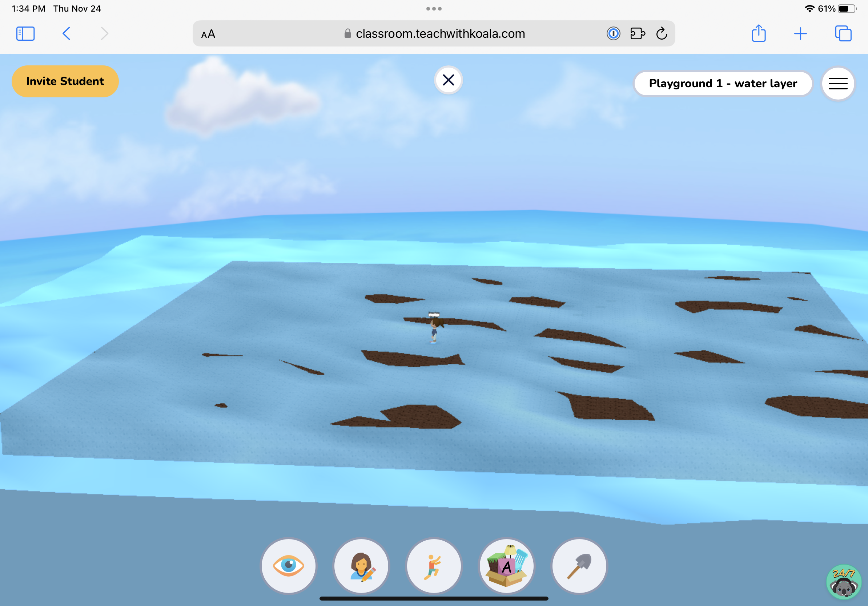The height and width of the screenshot is (606, 868).
Task: Reload the page
Action: tap(661, 34)
